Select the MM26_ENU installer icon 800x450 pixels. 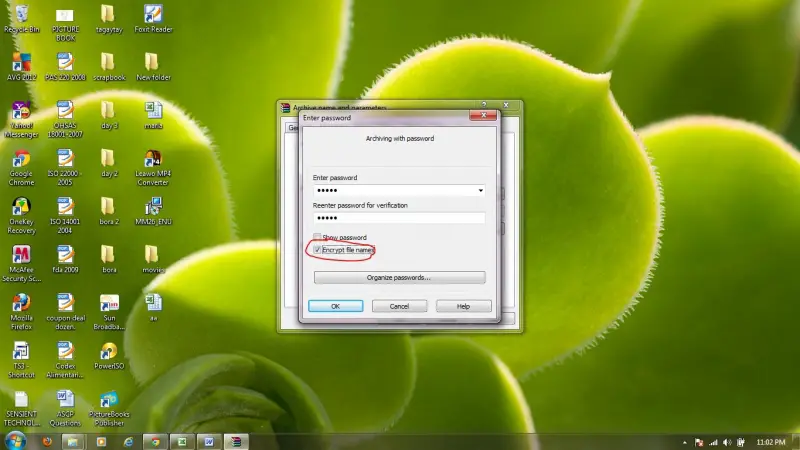point(153,211)
